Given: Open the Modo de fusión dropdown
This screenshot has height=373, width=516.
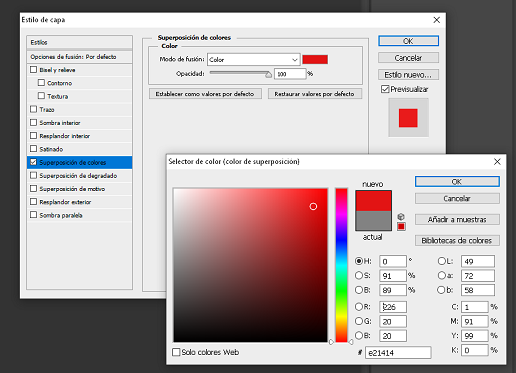Looking at the screenshot, I should click(254, 60).
